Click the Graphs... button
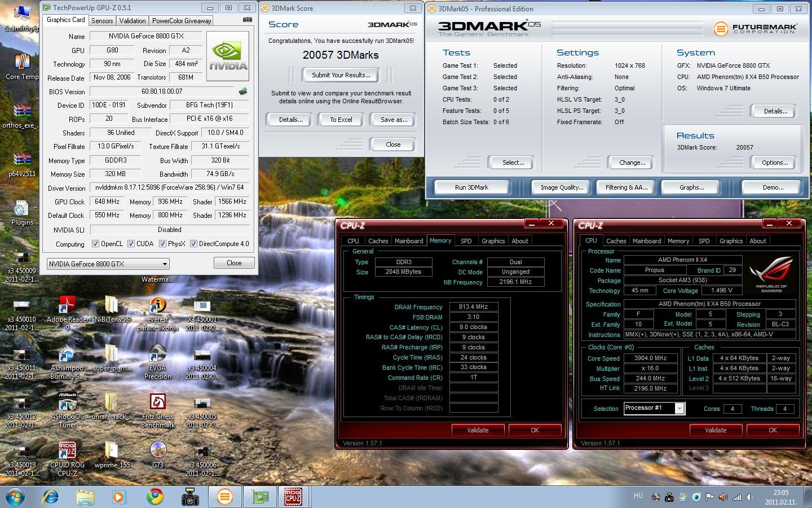This screenshot has width=812, height=508. click(691, 187)
